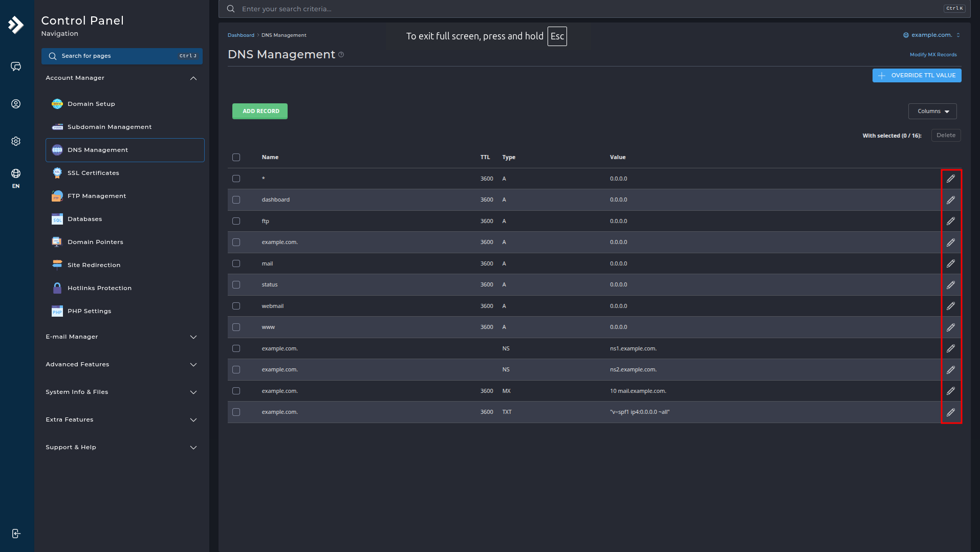Check the box for the webmail record
The image size is (980, 552).
coord(236,306)
